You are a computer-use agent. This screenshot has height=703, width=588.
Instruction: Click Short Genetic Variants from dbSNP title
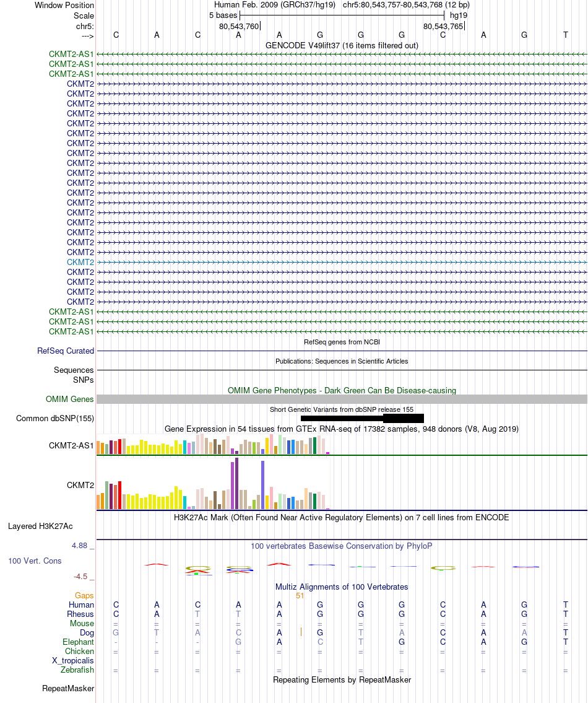pos(342,409)
